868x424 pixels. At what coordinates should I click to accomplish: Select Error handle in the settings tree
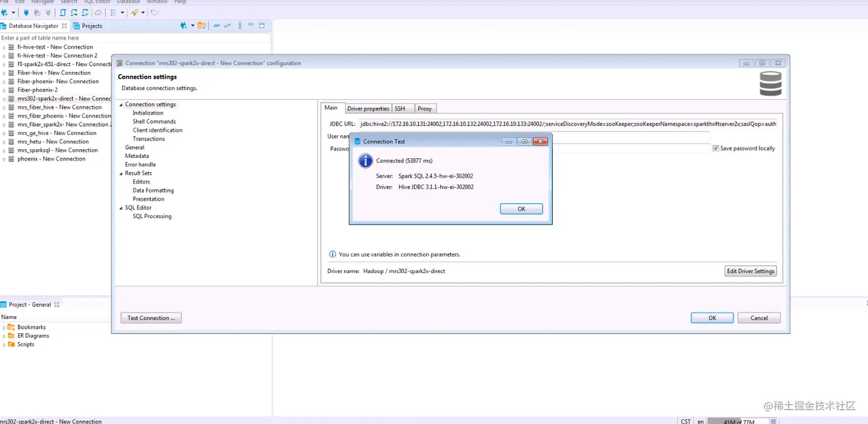click(x=141, y=165)
